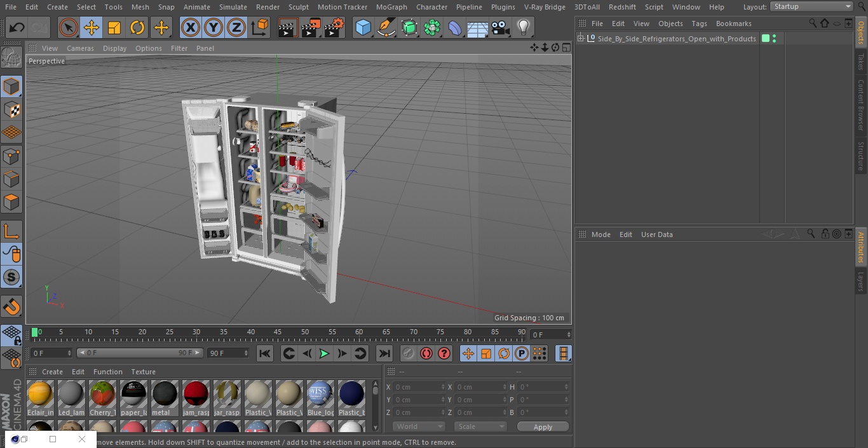Open the Bend deformer icon
Viewport: 868px width, 448px height.
coord(455,27)
